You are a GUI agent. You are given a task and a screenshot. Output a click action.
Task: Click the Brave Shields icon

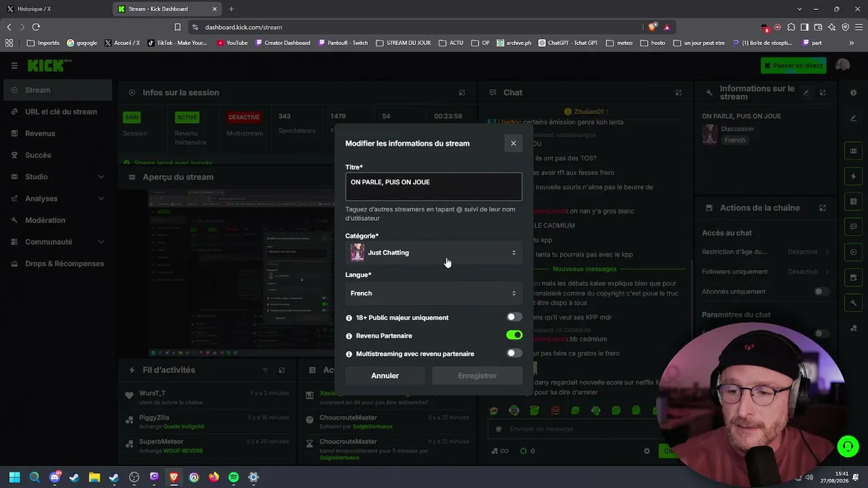click(652, 27)
